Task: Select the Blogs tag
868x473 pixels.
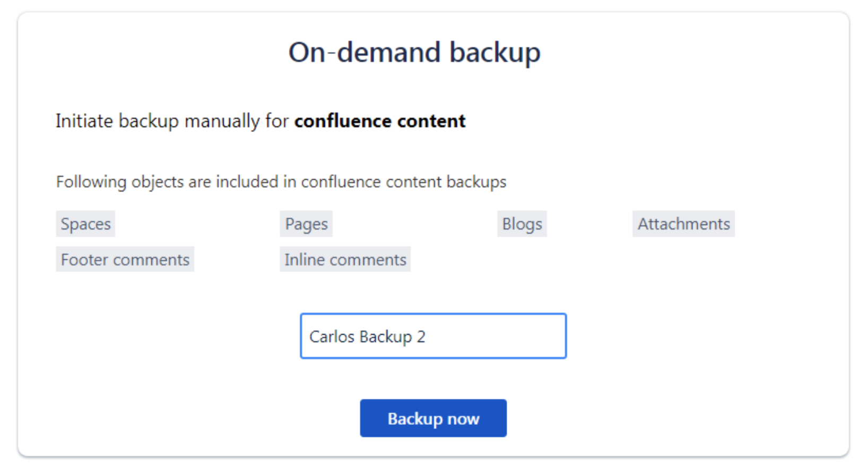Action: [x=522, y=224]
